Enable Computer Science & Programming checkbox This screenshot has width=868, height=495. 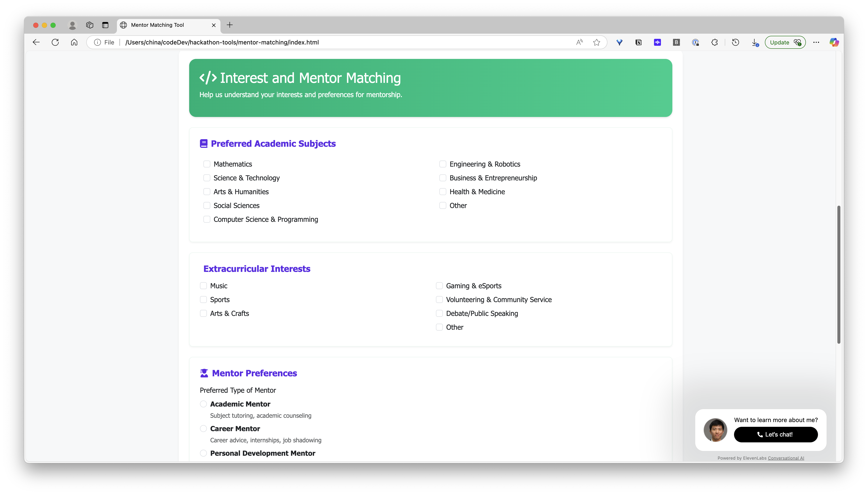[x=207, y=219]
